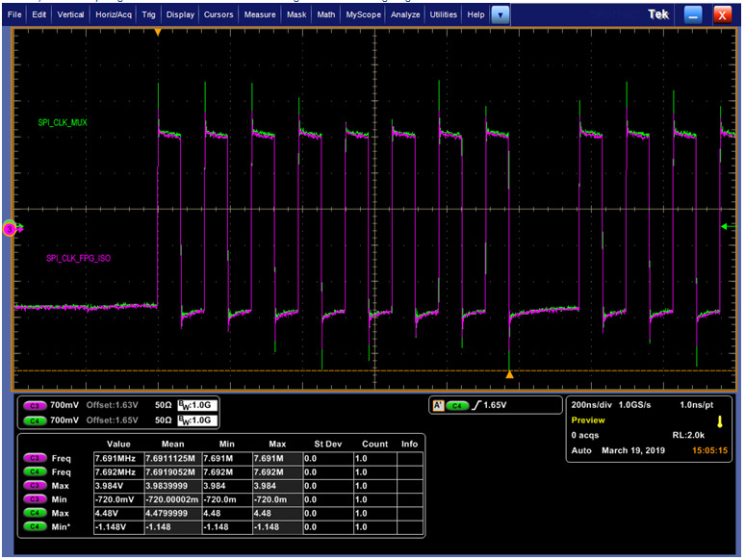
Task: Select the A' trigger source badge
Action: (x=439, y=406)
